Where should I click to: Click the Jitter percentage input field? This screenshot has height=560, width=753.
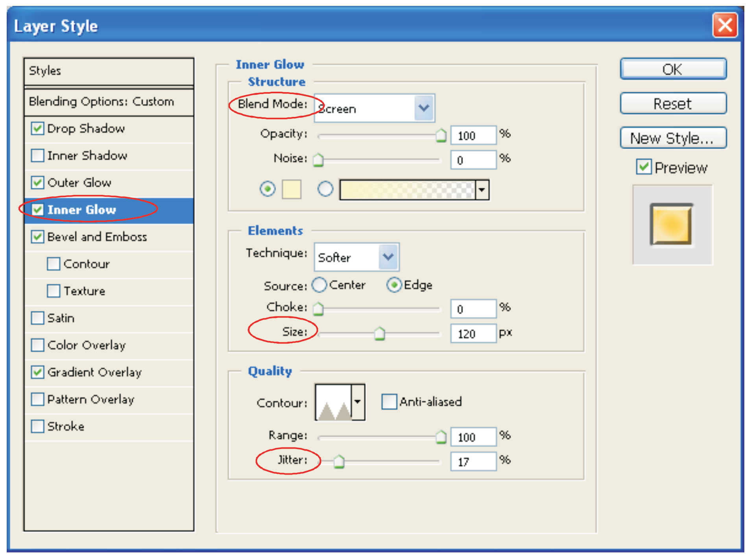(473, 461)
